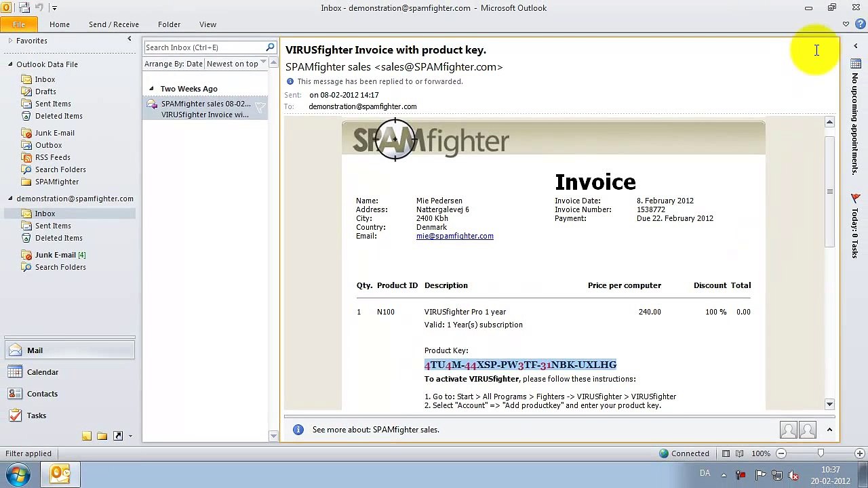
Task: Switch to Normal view in status bar
Action: point(726,453)
